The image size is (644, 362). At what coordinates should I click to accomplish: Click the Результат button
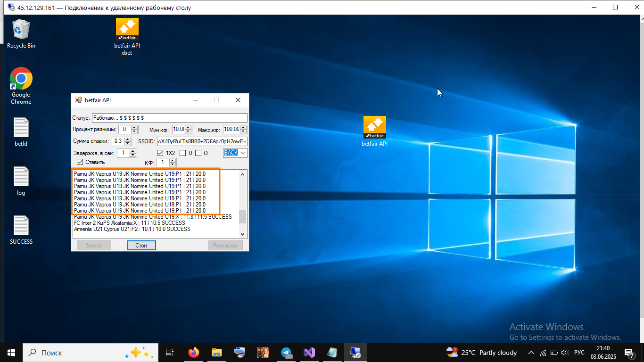click(x=225, y=245)
